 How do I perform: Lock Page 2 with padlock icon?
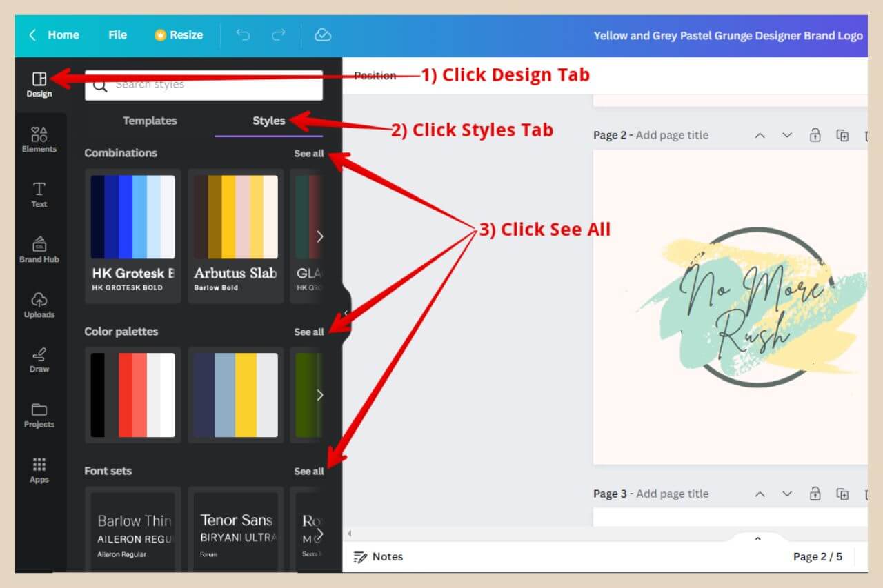(815, 135)
